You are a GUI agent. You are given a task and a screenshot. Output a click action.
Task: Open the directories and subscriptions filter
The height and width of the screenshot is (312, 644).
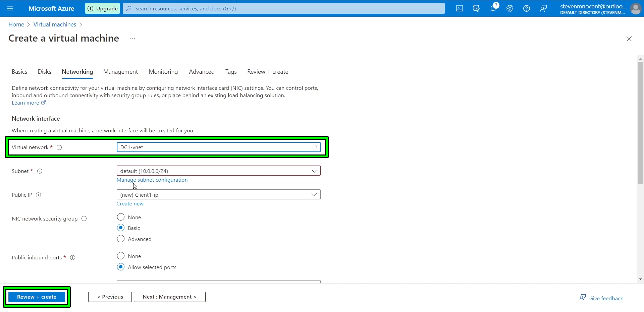pyautogui.click(x=476, y=8)
